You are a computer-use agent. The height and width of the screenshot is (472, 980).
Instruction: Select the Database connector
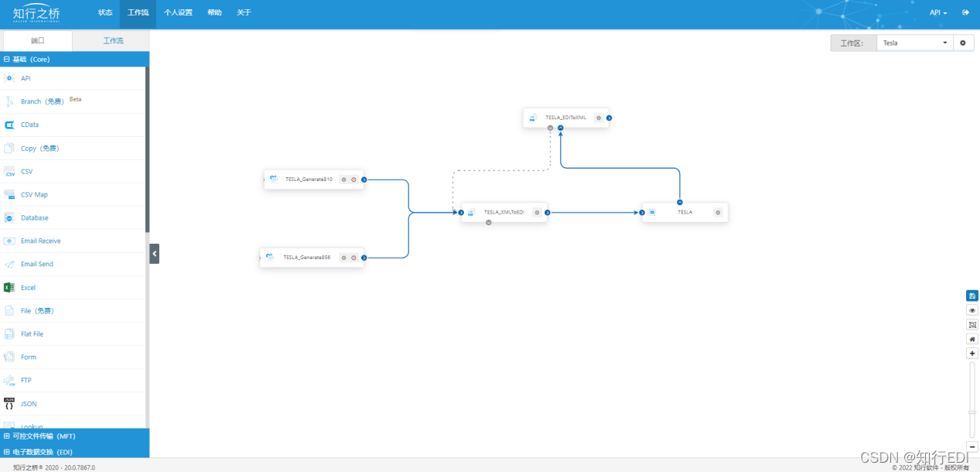73,217
